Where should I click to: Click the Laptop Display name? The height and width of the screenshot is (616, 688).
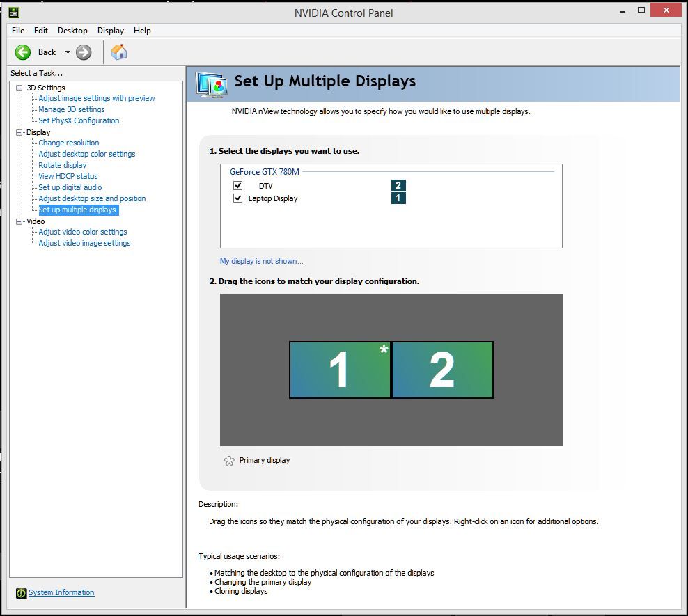click(273, 198)
